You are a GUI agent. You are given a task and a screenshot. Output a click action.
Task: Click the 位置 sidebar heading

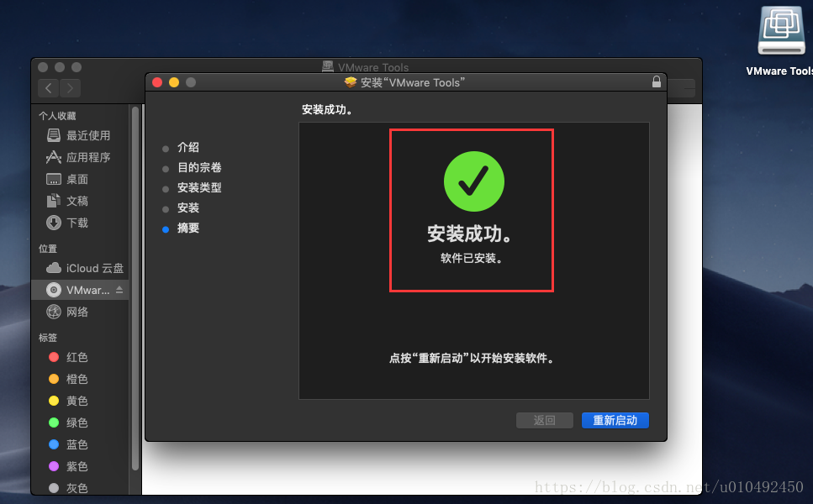pos(48,249)
